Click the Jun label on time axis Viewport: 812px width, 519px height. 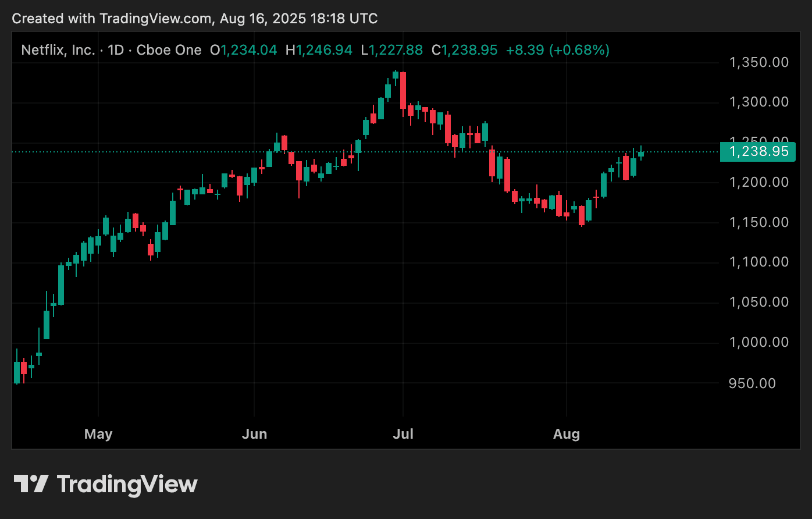click(x=254, y=434)
